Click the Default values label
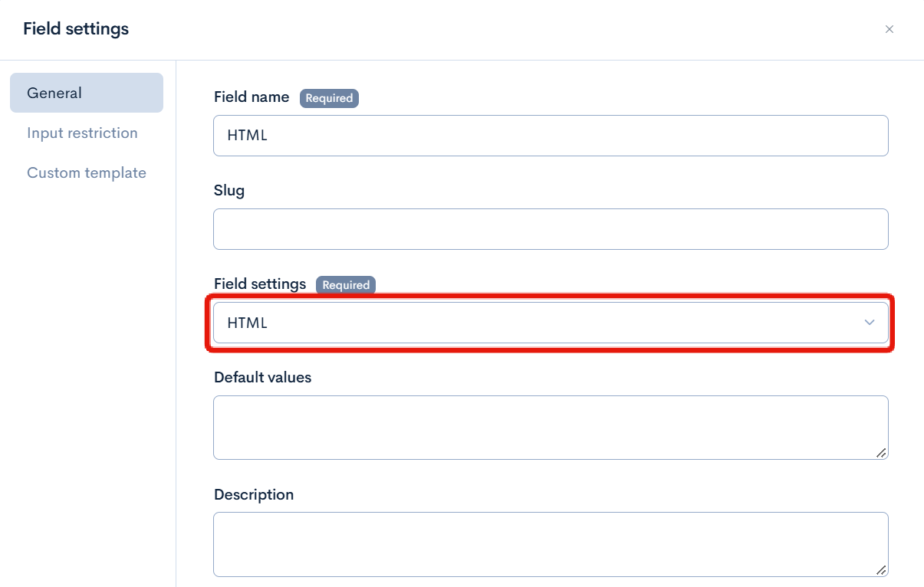 point(263,378)
